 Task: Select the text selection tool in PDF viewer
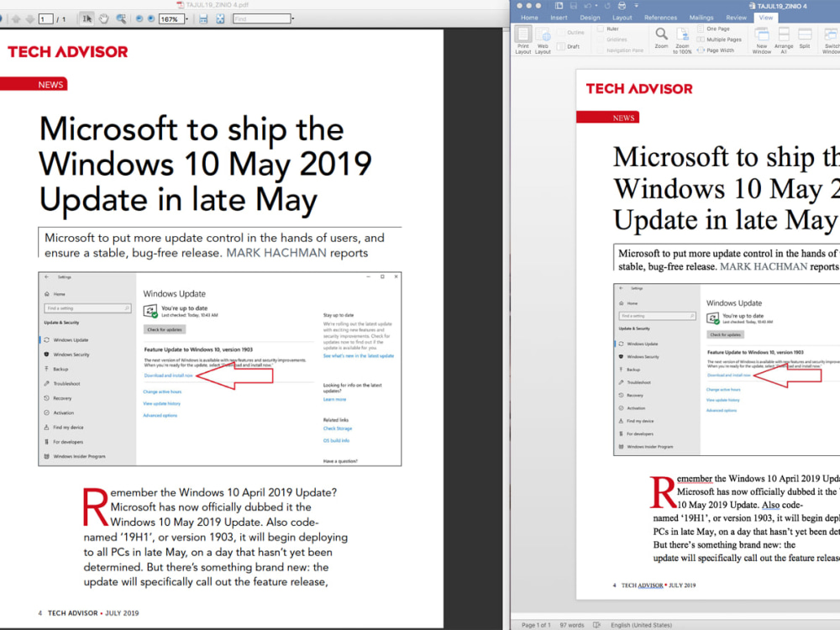pyautogui.click(x=87, y=18)
